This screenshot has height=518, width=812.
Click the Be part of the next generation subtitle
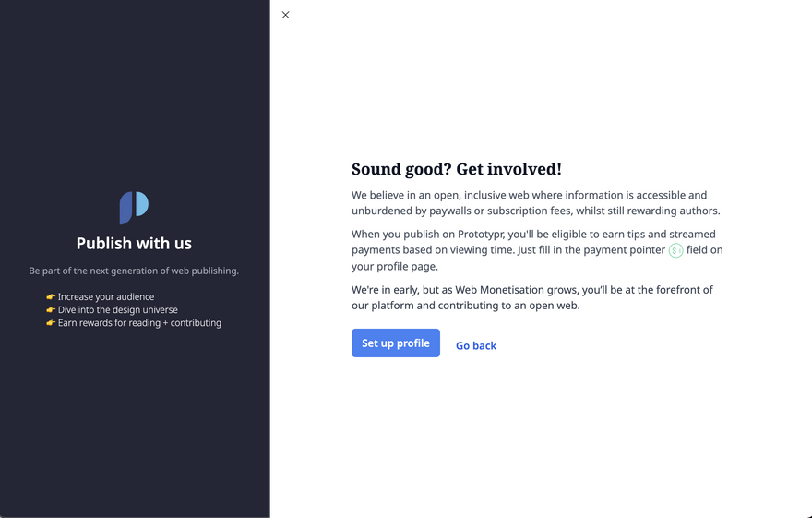[134, 271]
